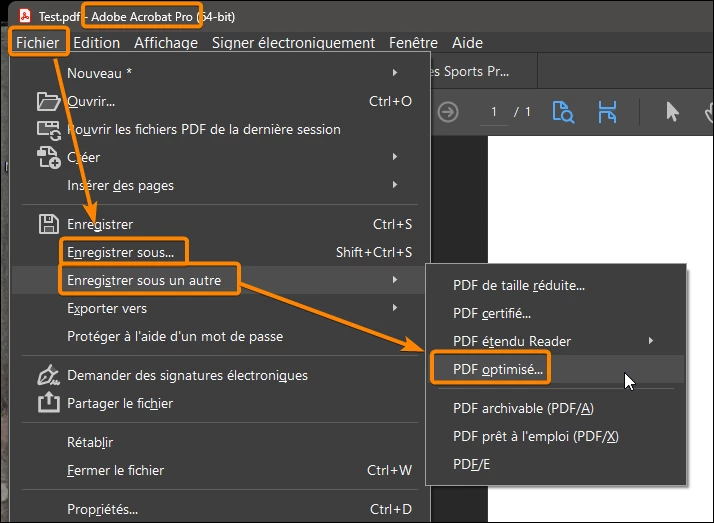Image resolution: width=714 pixels, height=523 pixels.
Task: Open the Aide menu
Action: 467,43
